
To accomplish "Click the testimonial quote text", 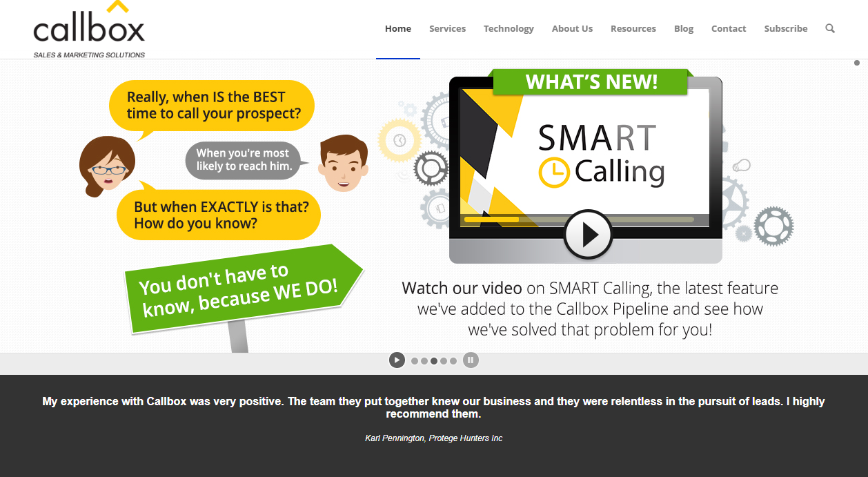I will pyautogui.click(x=433, y=407).
